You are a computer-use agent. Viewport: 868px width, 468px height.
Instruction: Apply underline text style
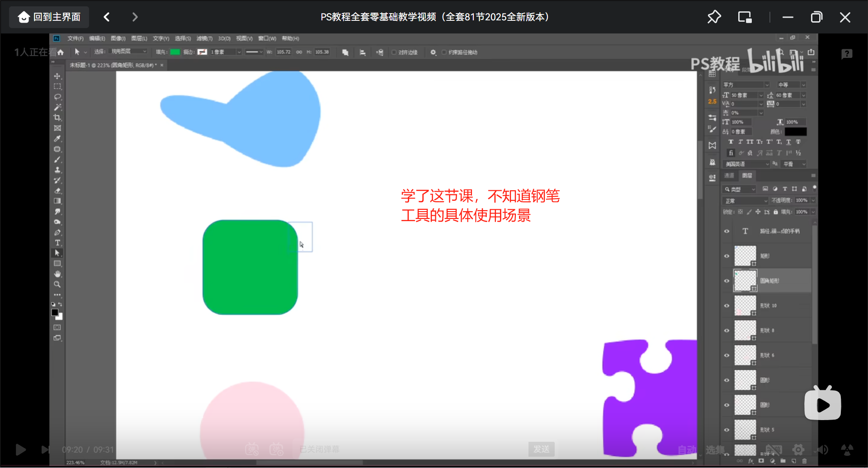click(788, 142)
